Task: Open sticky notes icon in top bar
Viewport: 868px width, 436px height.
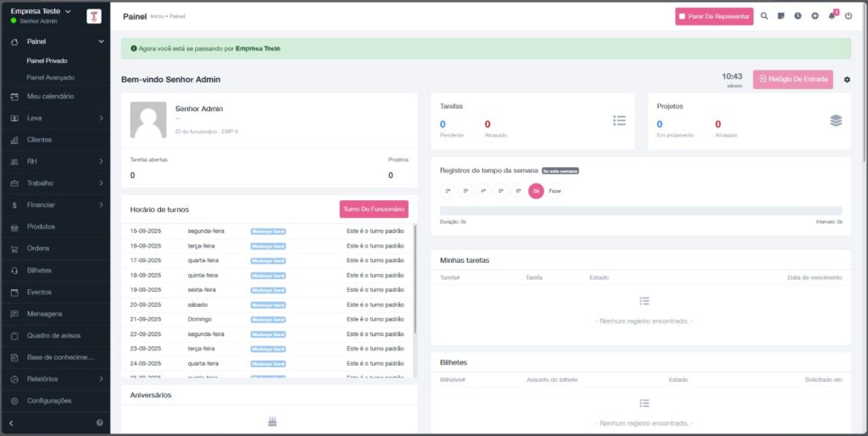Action: (781, 16)
